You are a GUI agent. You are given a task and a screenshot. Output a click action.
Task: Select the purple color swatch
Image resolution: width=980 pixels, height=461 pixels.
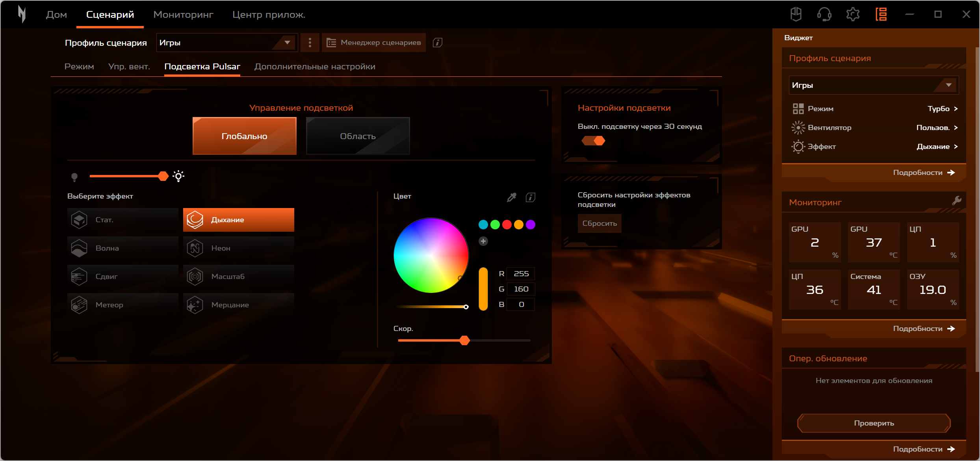tap(531, 225)
